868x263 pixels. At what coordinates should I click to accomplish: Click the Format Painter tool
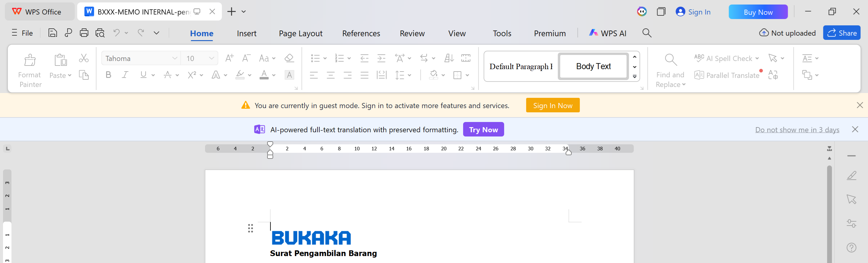[30, 71]
